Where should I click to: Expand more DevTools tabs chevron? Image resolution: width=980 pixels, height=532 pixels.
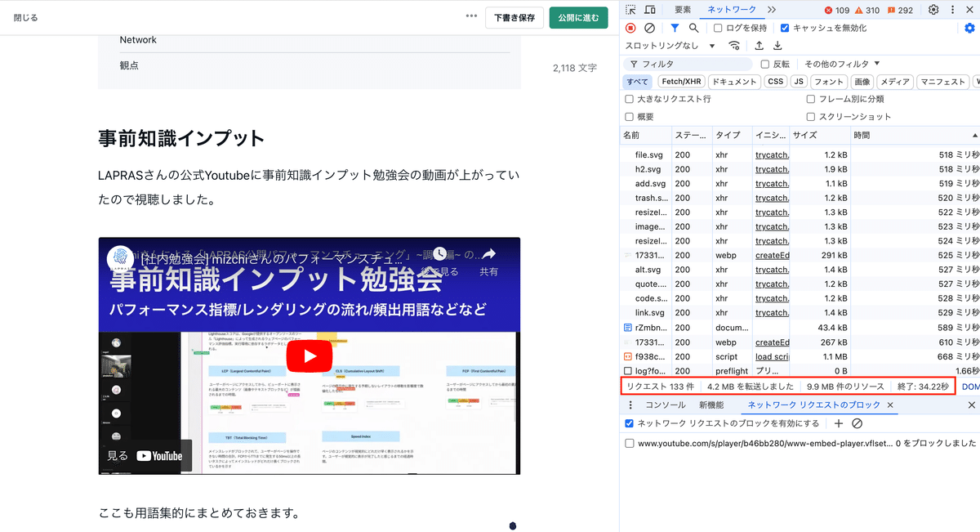(772, 10)
